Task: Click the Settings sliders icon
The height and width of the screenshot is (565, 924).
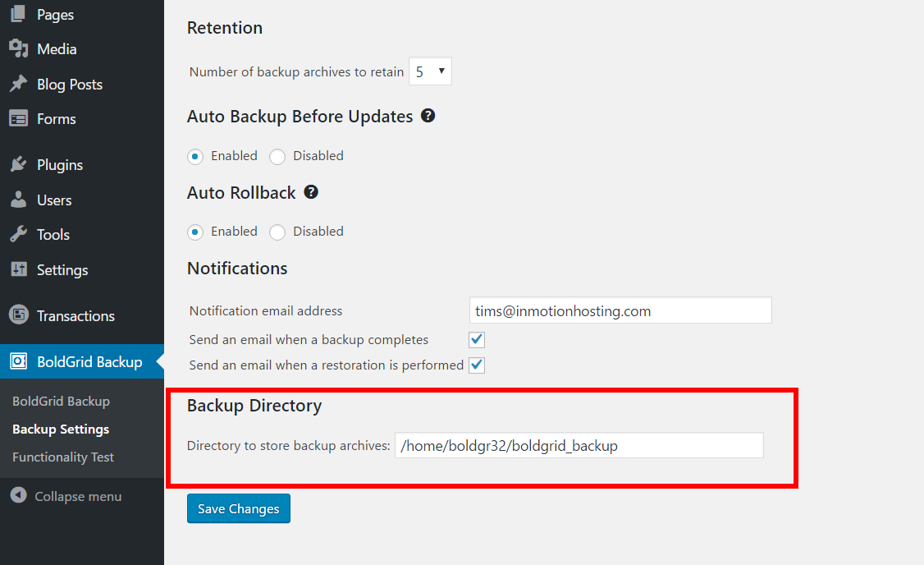Action: (x=18, y=269)
